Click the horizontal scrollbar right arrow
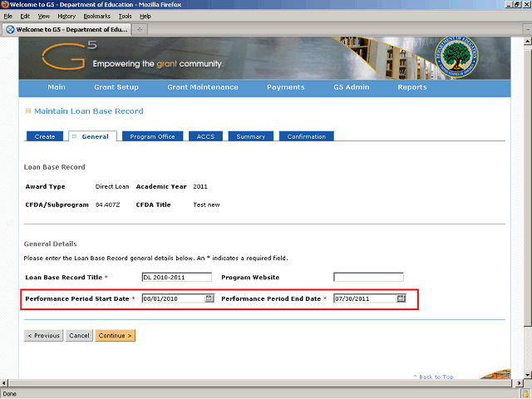Image resolution: width=532 pixels, height=399 pixels. point(519,383)
